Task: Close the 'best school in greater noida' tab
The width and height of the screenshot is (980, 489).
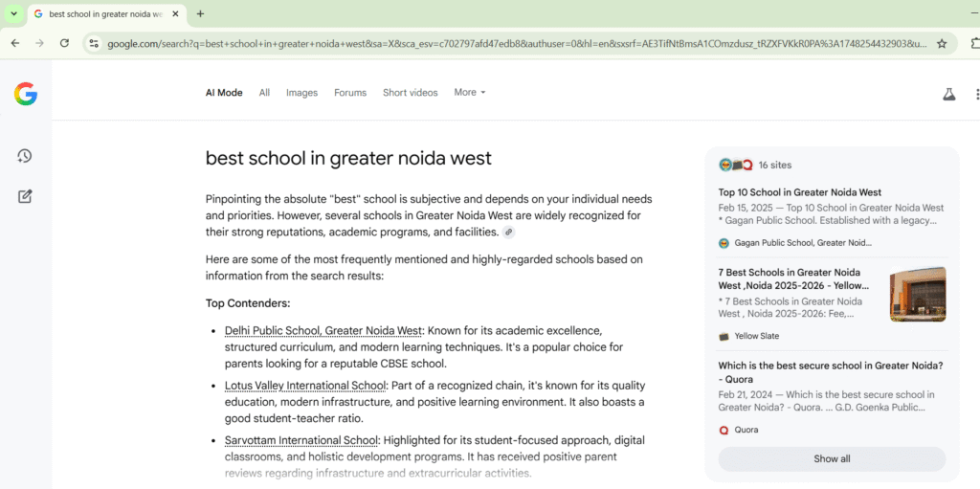Action: click(x=176, y=13)
